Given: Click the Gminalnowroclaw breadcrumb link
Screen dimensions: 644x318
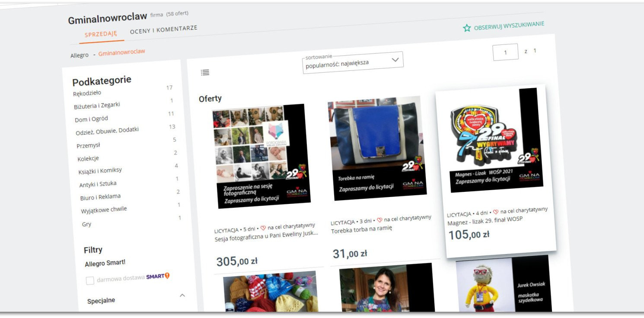Looking at the screenshot, I should (121, 52).
